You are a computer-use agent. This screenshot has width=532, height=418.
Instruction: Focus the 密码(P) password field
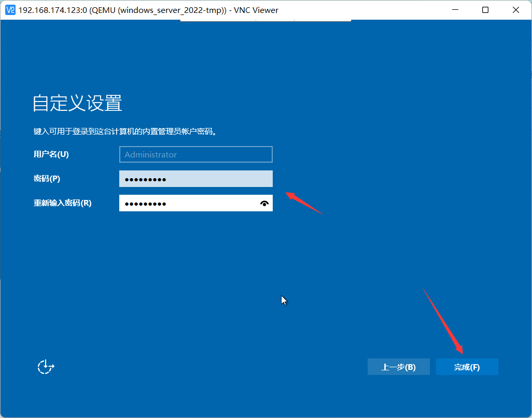point(196,179)
